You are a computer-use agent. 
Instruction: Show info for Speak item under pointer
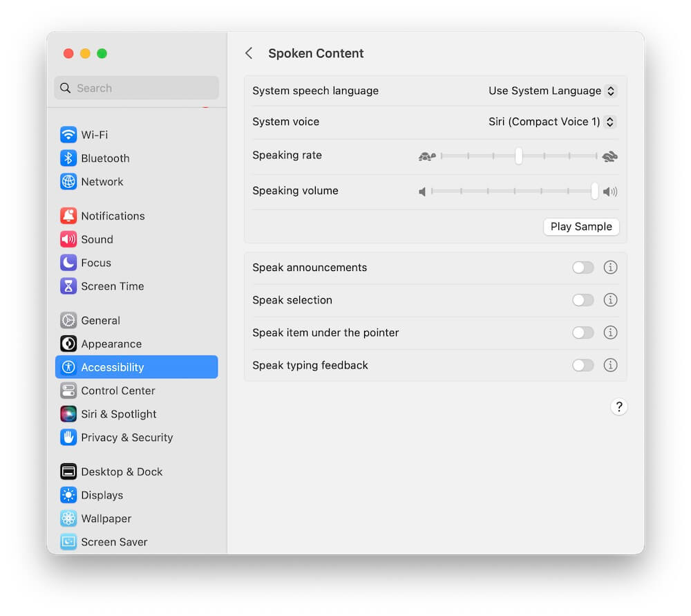tap(610, 333)
